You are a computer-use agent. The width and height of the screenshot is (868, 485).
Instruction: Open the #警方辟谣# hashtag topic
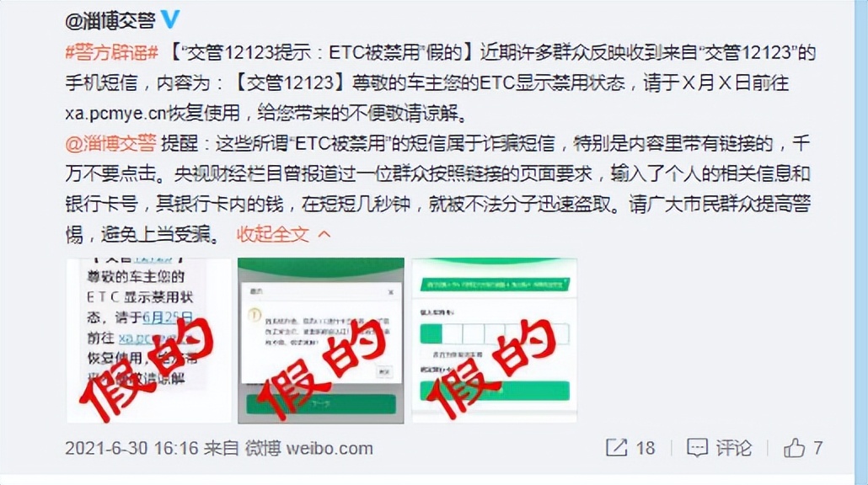pyautogui.click(x=112, y=52)
